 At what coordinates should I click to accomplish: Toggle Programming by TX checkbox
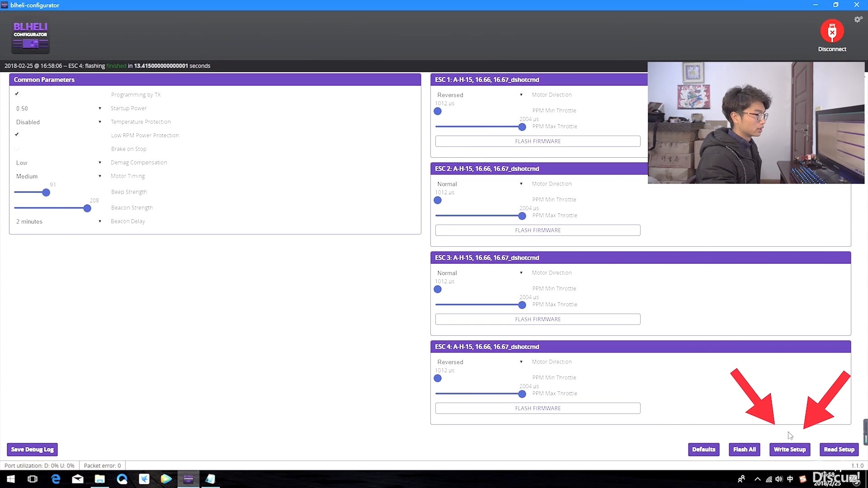click(x=17, y=94)
